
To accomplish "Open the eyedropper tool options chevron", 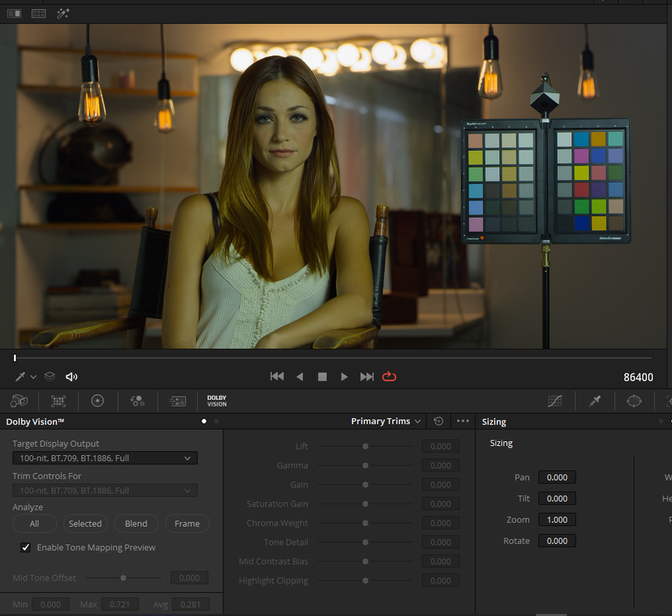I will (33, 377).
